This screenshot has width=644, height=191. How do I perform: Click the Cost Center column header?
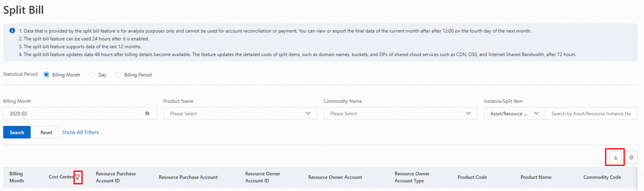click(x=61, y=177)
